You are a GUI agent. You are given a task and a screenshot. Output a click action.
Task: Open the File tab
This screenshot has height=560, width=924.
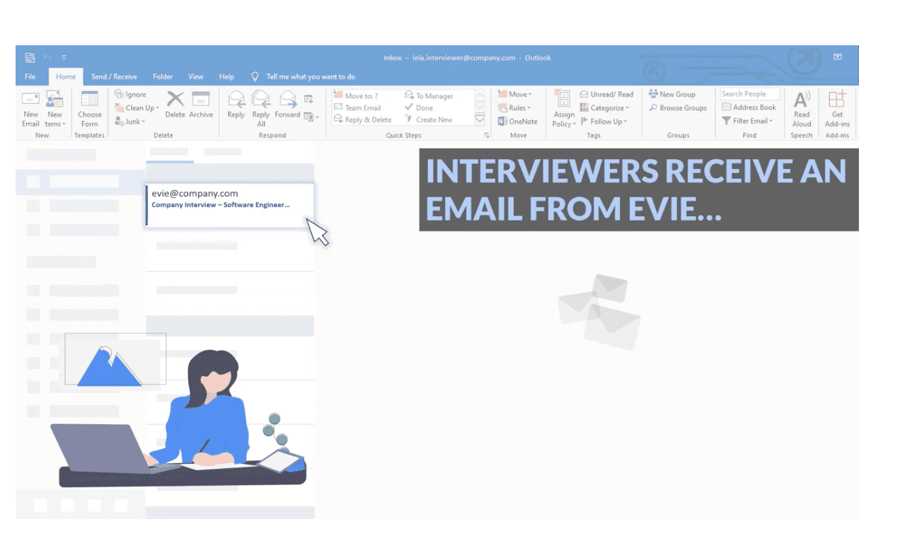30,76
